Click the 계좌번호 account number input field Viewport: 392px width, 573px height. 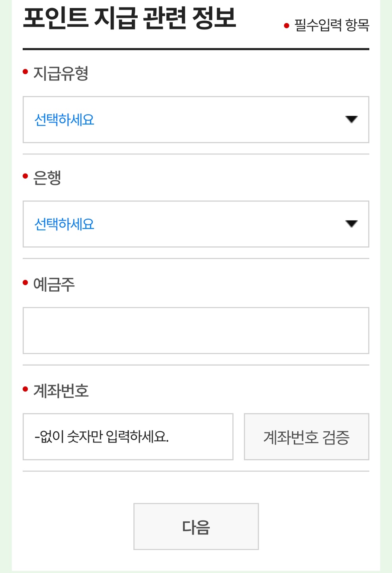pos(127,436)
